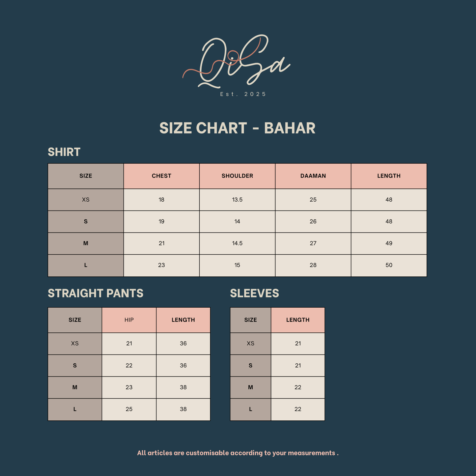Select the STRAIGHT PANTS heading
This screenshot has width=476, height=476.
click(x=96, y=293)
